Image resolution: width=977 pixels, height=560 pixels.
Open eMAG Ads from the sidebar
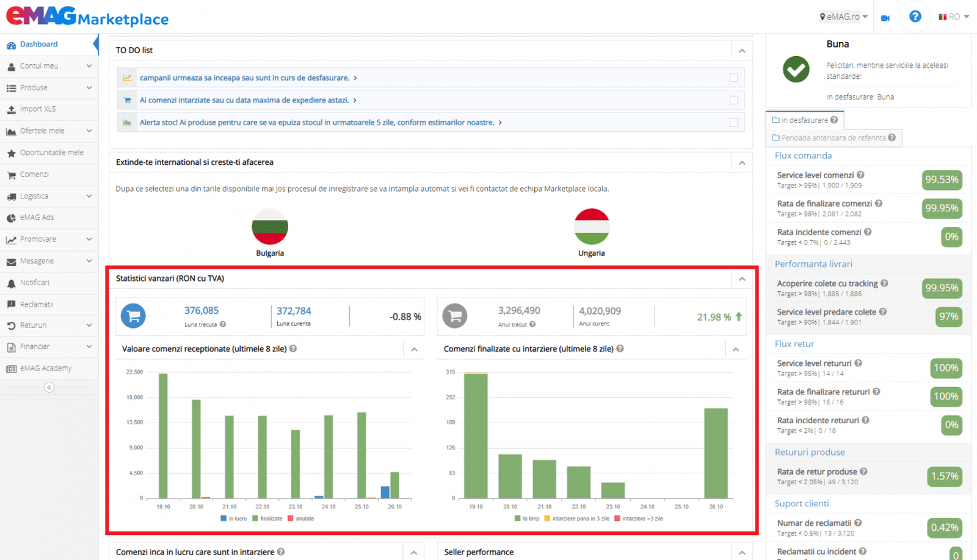[x=37, y=217]
